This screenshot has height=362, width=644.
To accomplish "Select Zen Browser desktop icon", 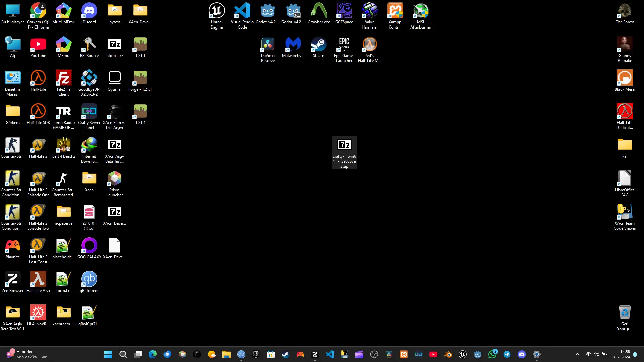I will (x=12, y=282).
